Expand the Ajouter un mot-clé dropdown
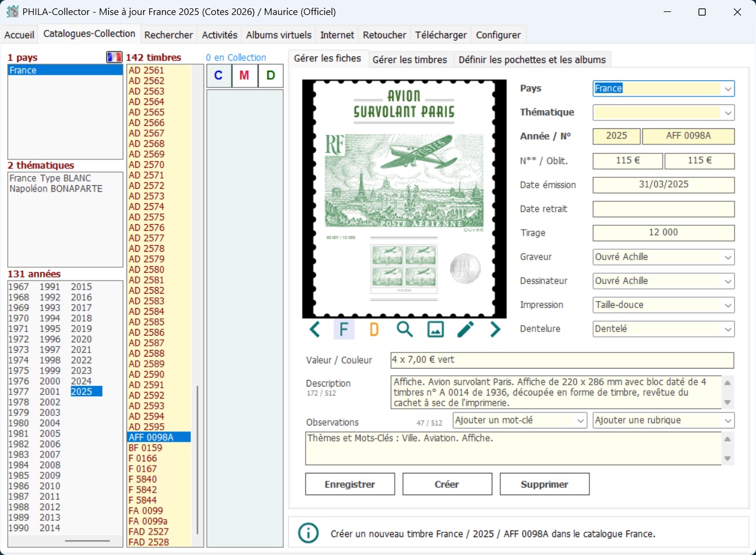 coord(580,421)
